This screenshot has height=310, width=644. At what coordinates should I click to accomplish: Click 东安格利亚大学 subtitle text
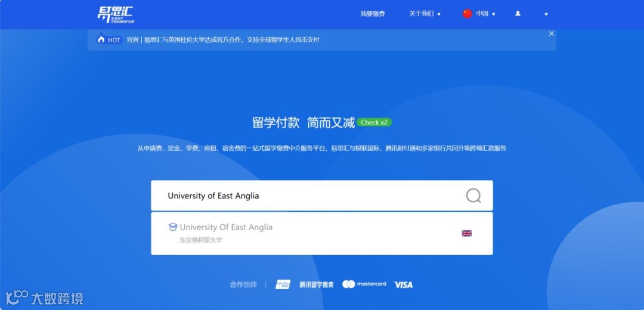(201, 240)
